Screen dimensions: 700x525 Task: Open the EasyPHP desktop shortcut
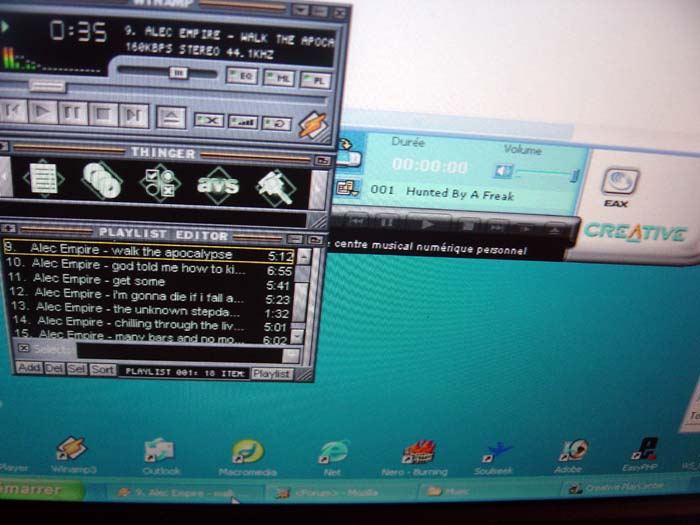(641, 454)
